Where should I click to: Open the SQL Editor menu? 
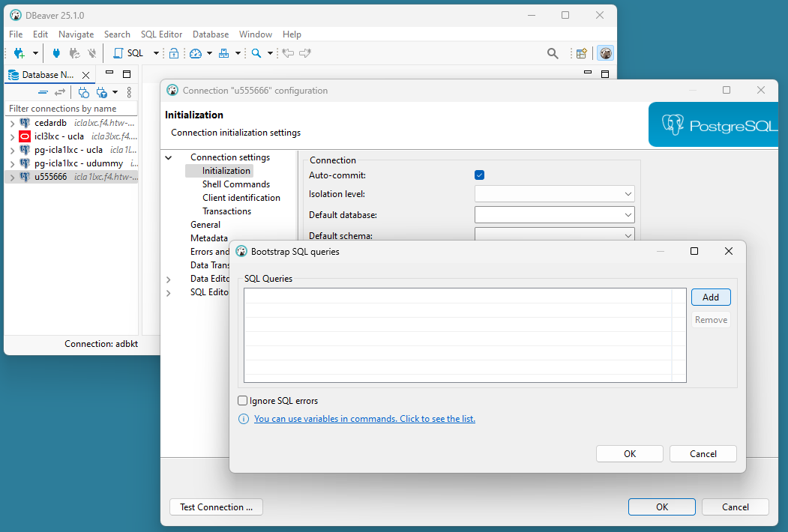[161, 34]
